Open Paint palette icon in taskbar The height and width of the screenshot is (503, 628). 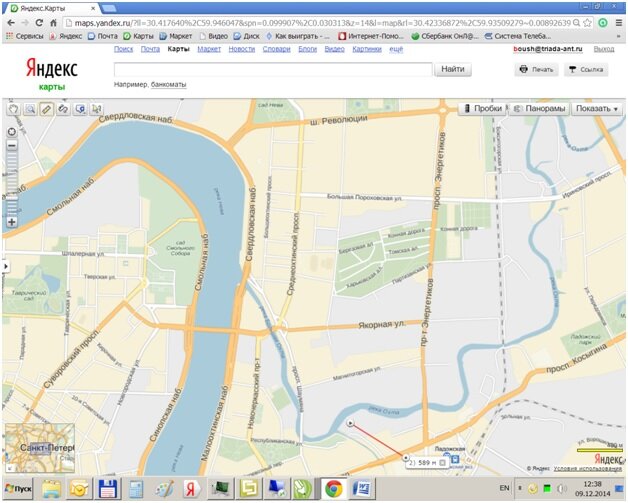[x=164, y=489]
